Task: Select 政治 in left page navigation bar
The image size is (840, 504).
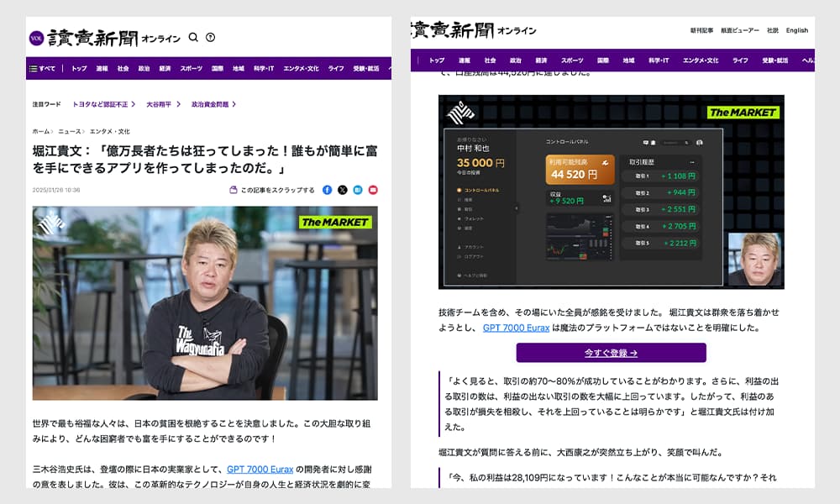Action: (x=144, y=69)
